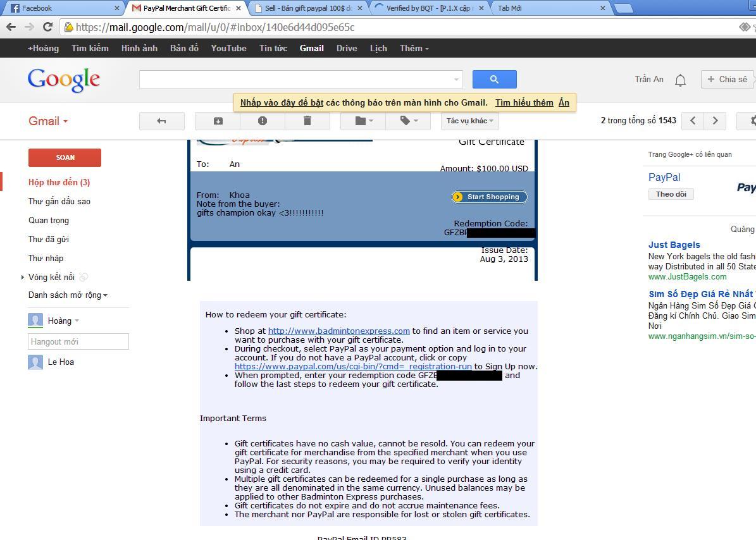This screenshot has width=756, height=540.
Task: Switch to the Sell - Bán gift paypal tab
Action: (x=308, y=8)
